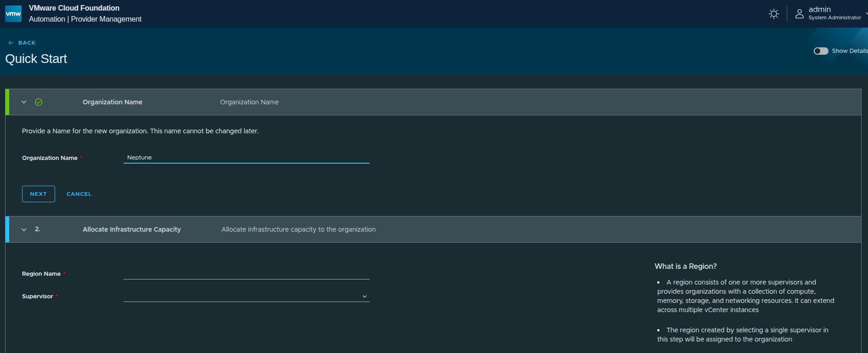
Task: Click 'Allocate infrastructure capacity to the organization' description
Action: (299, 229)
